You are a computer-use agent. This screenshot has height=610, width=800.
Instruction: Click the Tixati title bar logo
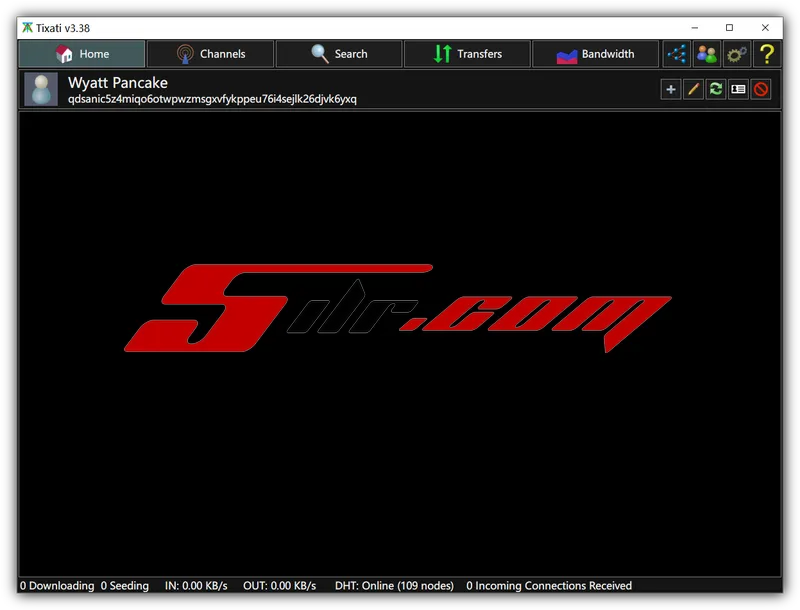pos(27,28)
